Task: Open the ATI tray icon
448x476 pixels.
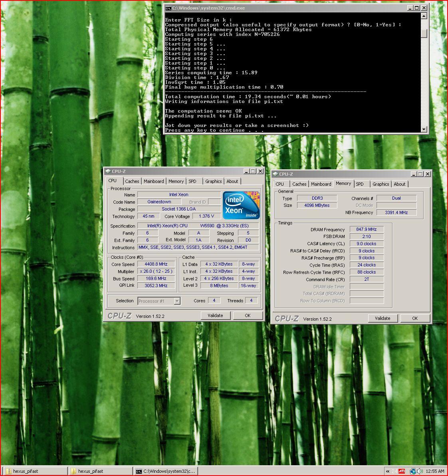Action: click(402, 471)
